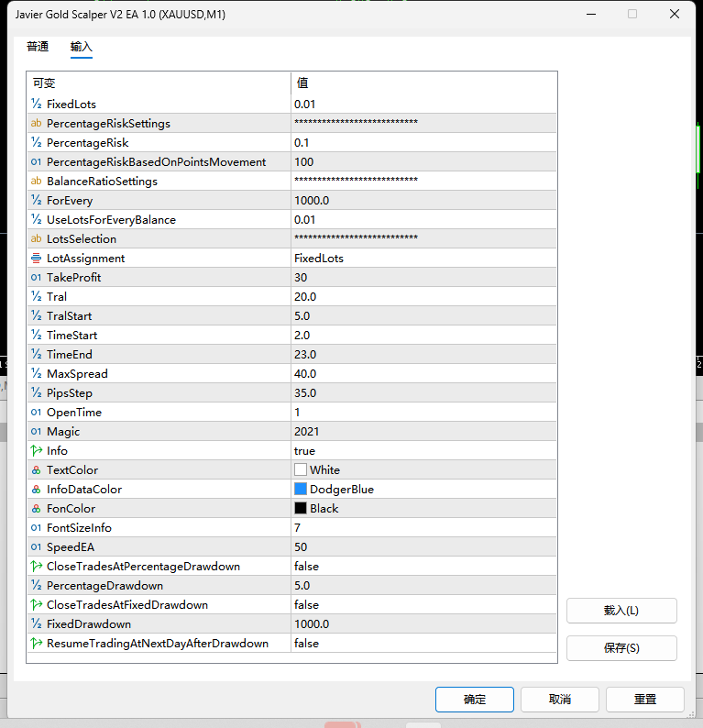Screen dimensions: 703x728
Task: Click the double-type icon beside PercentageDrawdown
Action: (x=36, y=586)
